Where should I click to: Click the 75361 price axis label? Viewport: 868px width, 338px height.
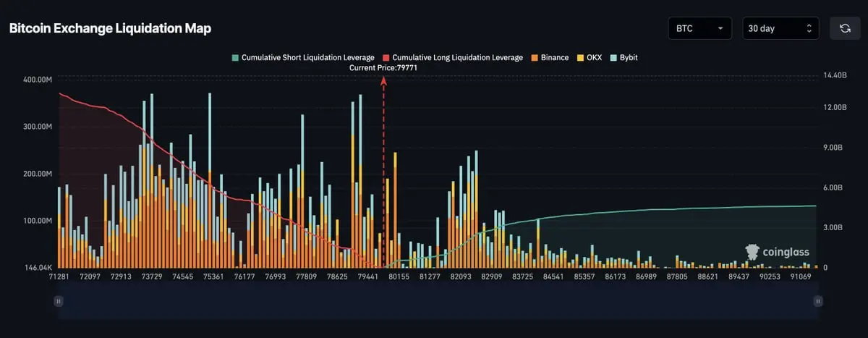click(213, 277)
